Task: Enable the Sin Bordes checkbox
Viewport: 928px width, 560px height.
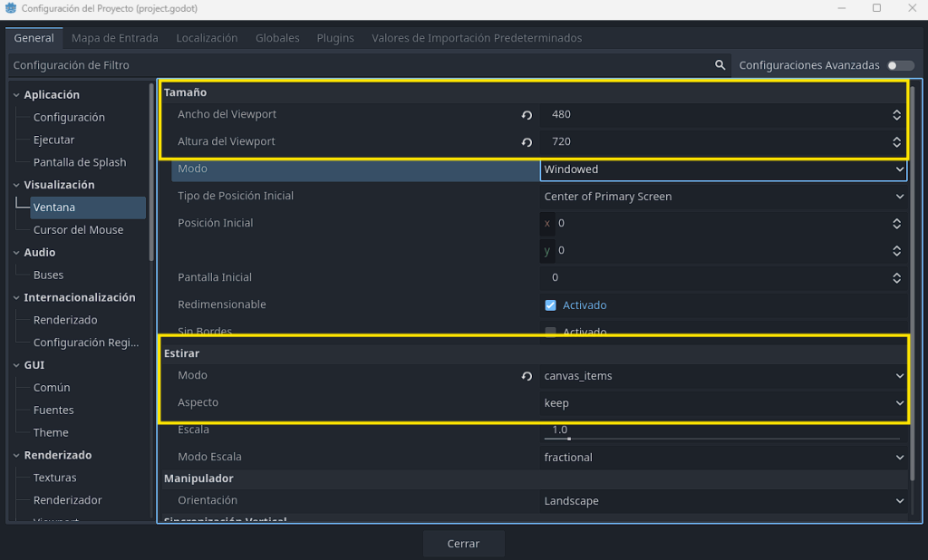Action: point(550,332)
